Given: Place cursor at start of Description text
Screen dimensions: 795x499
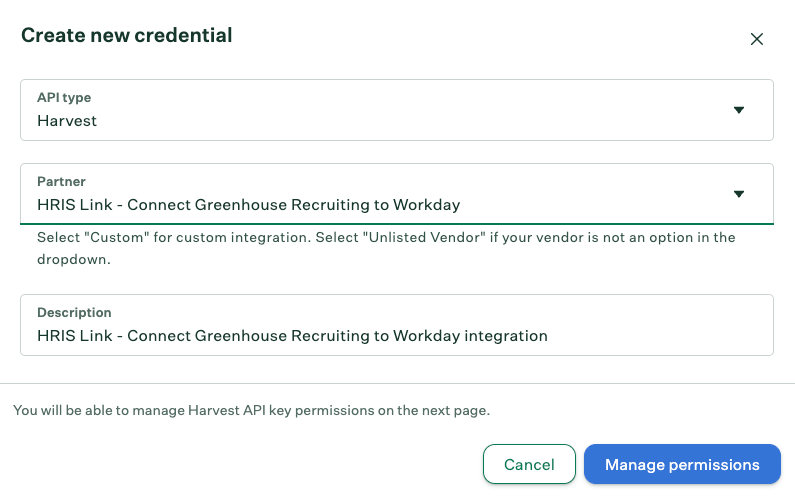Looking at the screenshot, I should [x=38, y=336].
